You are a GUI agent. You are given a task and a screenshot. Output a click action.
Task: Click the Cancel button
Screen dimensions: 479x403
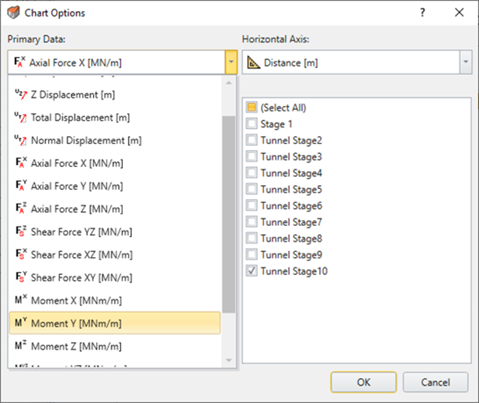pyautogui.click(x=435, y=382)
